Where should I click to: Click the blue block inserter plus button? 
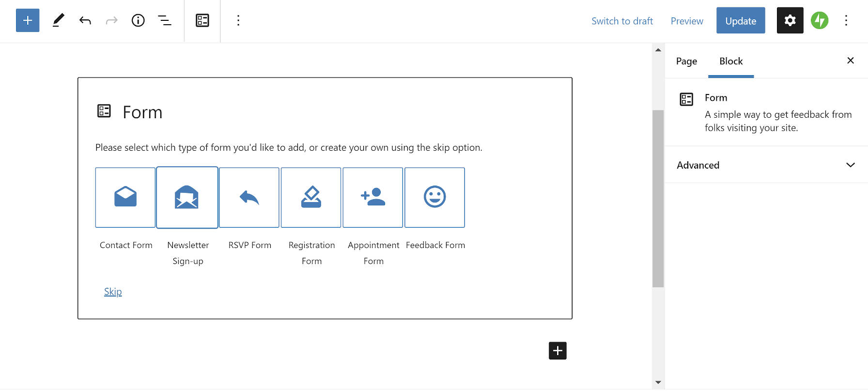[x=28, y=20]
